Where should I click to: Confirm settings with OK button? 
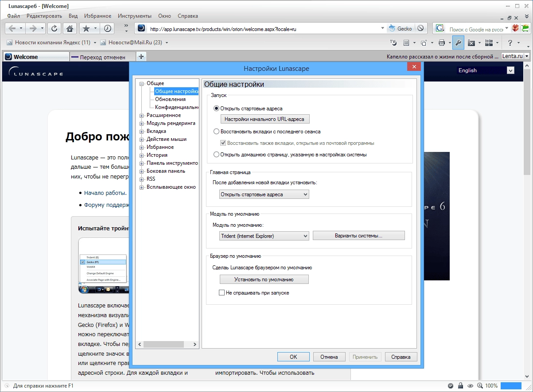[x=293, y=357]
